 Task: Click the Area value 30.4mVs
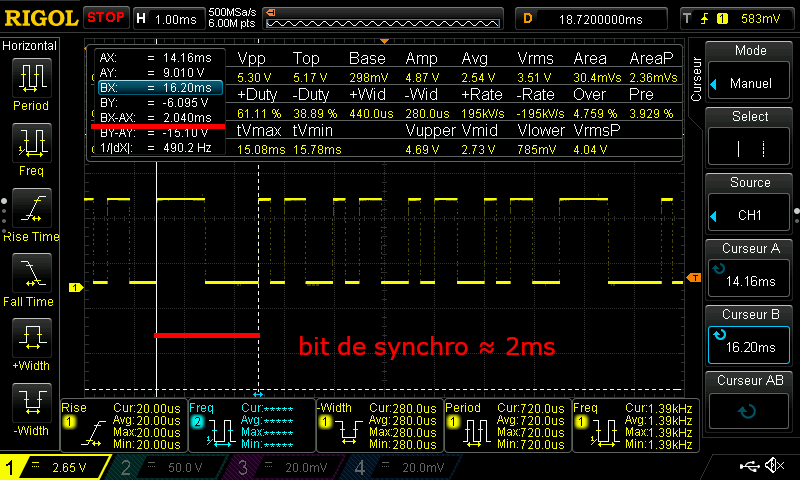(x=597, y=78)
